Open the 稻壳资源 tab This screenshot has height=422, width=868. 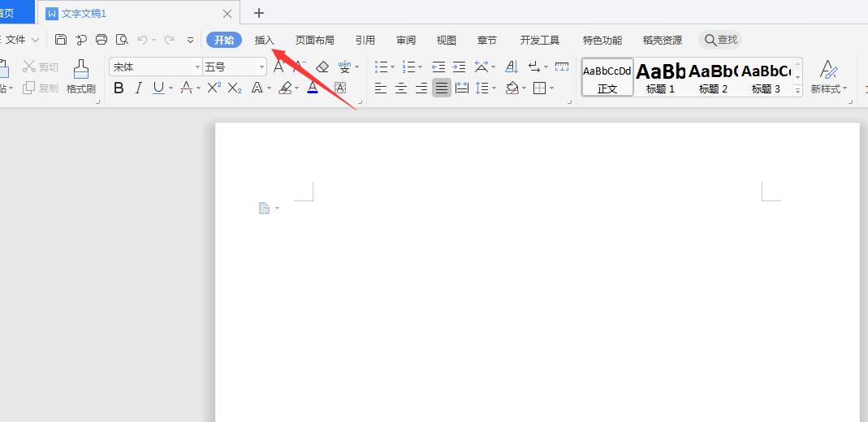pos(662,40)
